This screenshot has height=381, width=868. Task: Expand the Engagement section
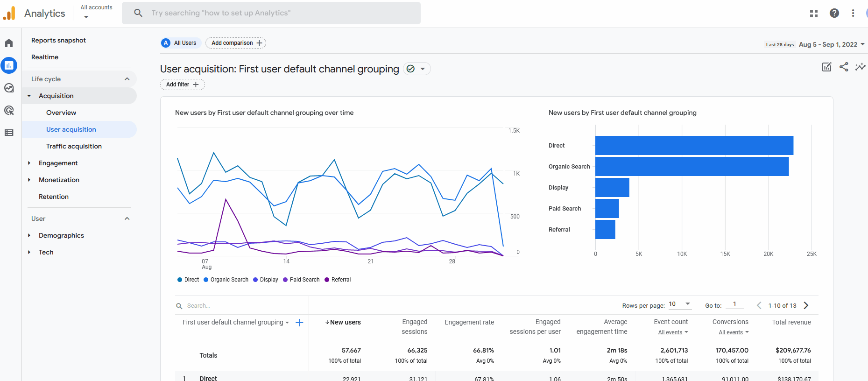pos(29,163)
